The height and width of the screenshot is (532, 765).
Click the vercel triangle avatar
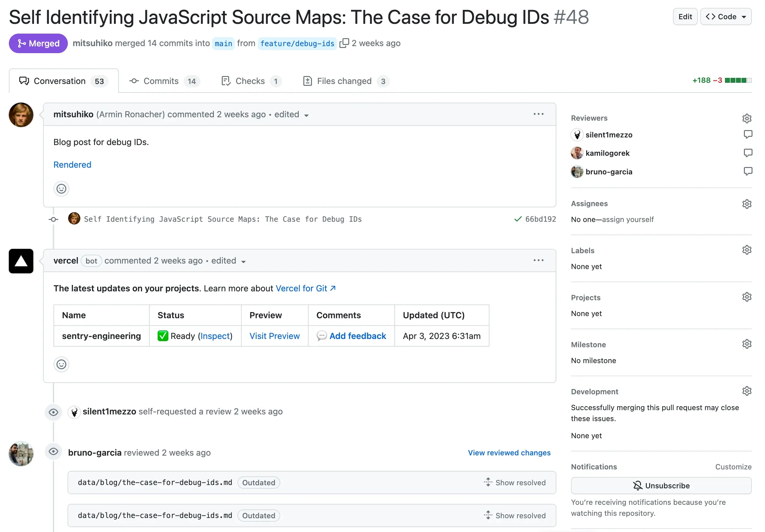(21, 261)
